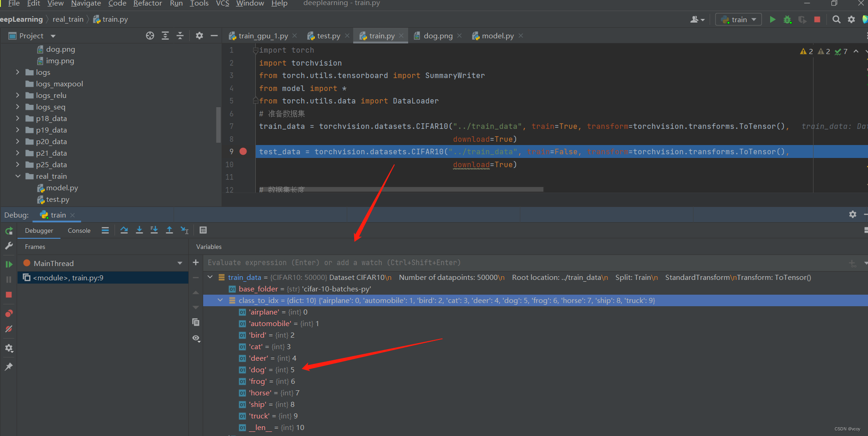868x436 pixels.
Task: Open the Refactor menu
Action: 148,3
